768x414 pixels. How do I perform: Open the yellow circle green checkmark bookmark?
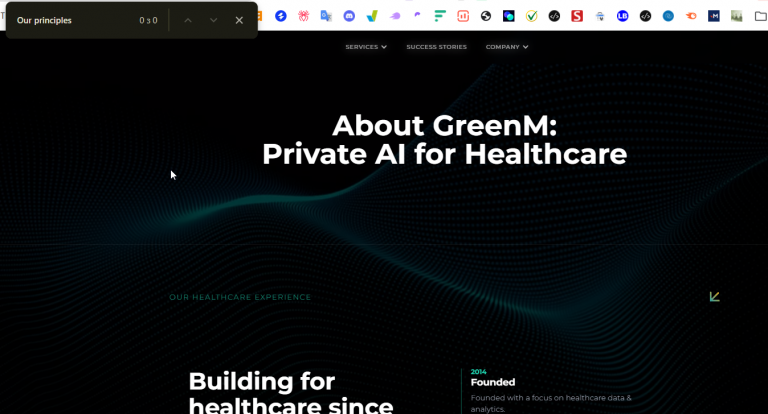[531, 16]
